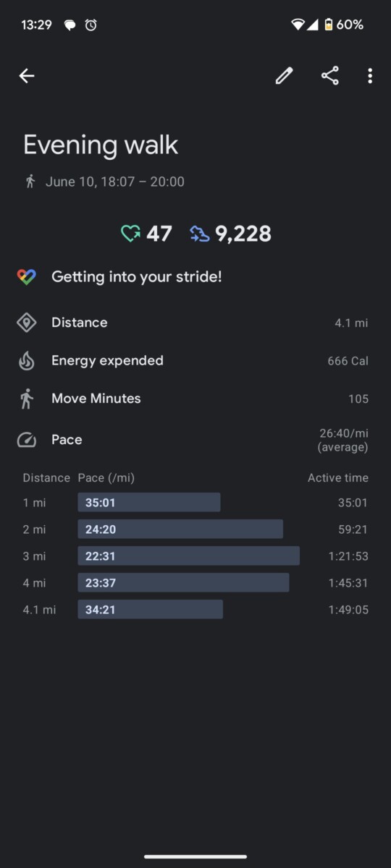The width and height of the screenshot is (391, 868).
Task: Tap the 9,228 steps count
Action: click(x=243, y=234)
